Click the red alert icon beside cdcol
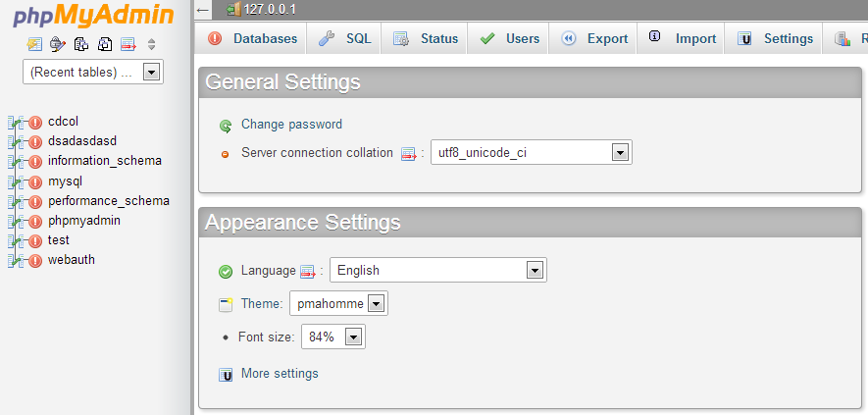 tap(35, 123)
